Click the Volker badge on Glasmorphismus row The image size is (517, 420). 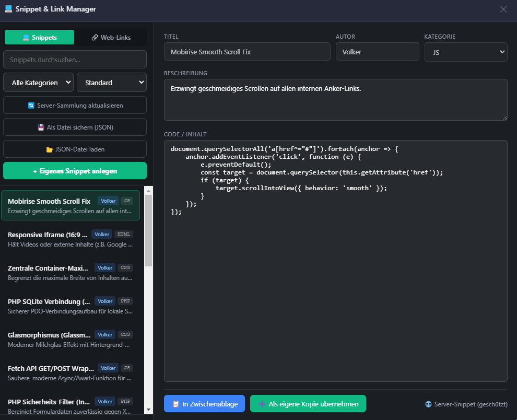(x=105, y=334)
